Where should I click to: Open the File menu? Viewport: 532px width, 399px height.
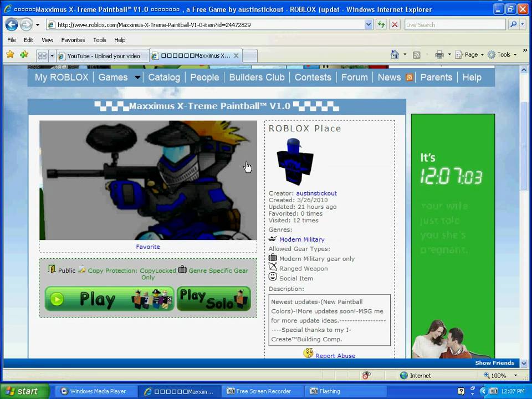(x=12, y=40)
